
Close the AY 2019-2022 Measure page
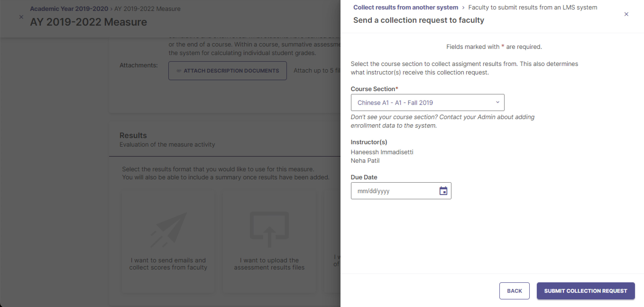click(21, 17)
